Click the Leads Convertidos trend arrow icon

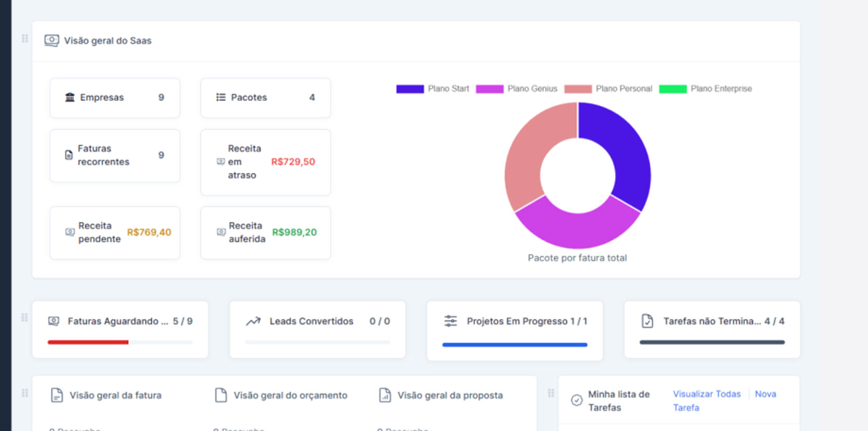(253, 321)
